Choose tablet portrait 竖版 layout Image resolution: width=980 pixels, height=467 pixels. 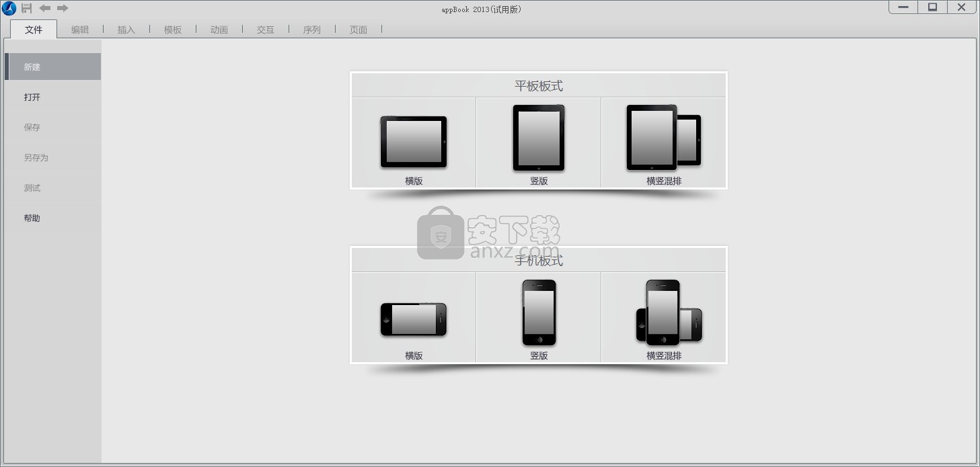pyautogui.click(x=539, y=142)
